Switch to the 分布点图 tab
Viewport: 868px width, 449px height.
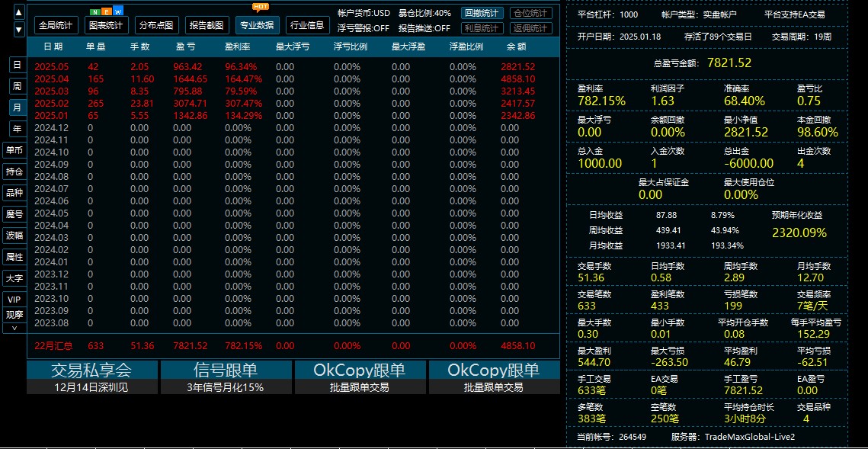tap(156, 25)
